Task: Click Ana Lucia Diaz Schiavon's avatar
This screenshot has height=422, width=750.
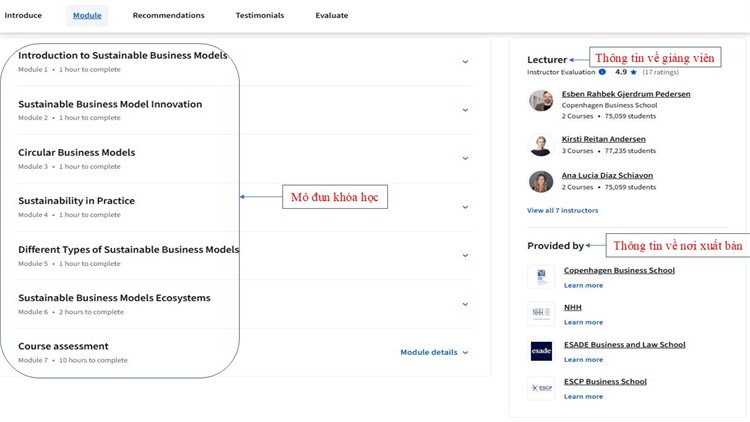Action: pos(540,181)
